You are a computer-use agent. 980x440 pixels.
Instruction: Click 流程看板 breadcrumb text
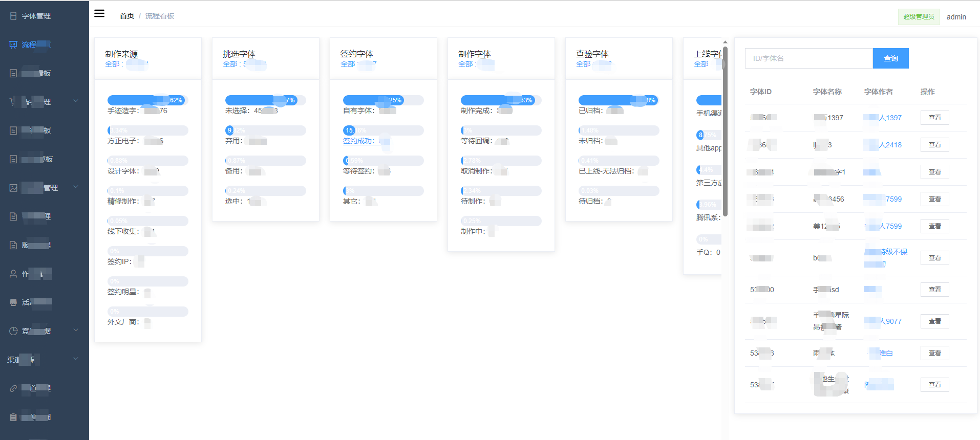click(x=160, y=16)
